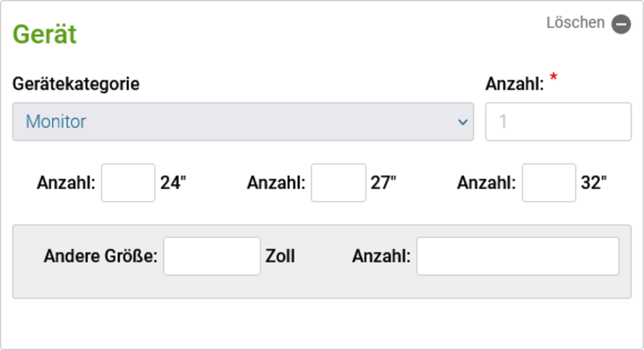This screenshot has width=644, height=350.
Task: Click the wide Anzahl field after Zoll
Action: (x=518, y=256)
